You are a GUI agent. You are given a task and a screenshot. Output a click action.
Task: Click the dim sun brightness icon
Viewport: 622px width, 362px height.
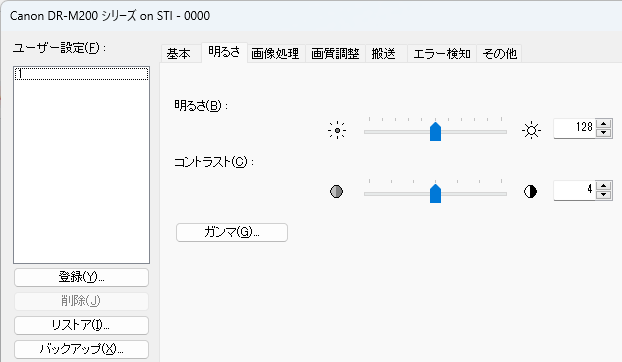[x=337, y=130]
